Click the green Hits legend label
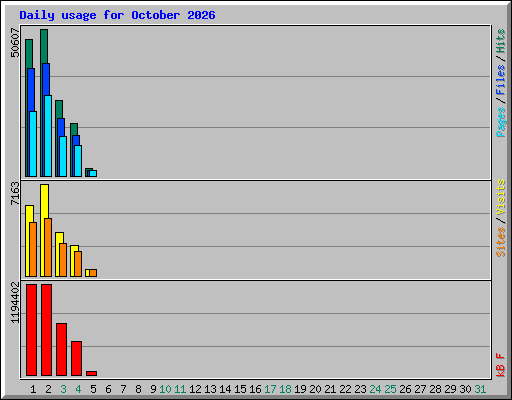Image resolution: width=512 pixels, height=400 pixels. [501, 41]
